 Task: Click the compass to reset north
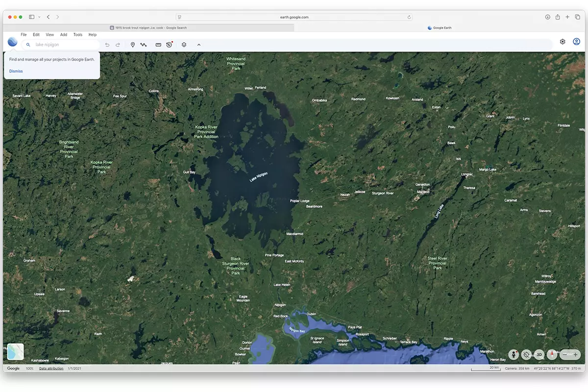tap(552, 354)
